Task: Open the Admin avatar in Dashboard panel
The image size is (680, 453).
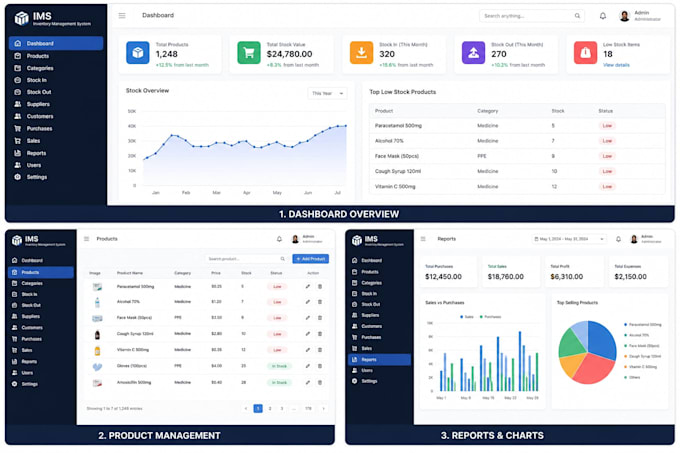Action: pyautogui.click(x=624, y=16)
